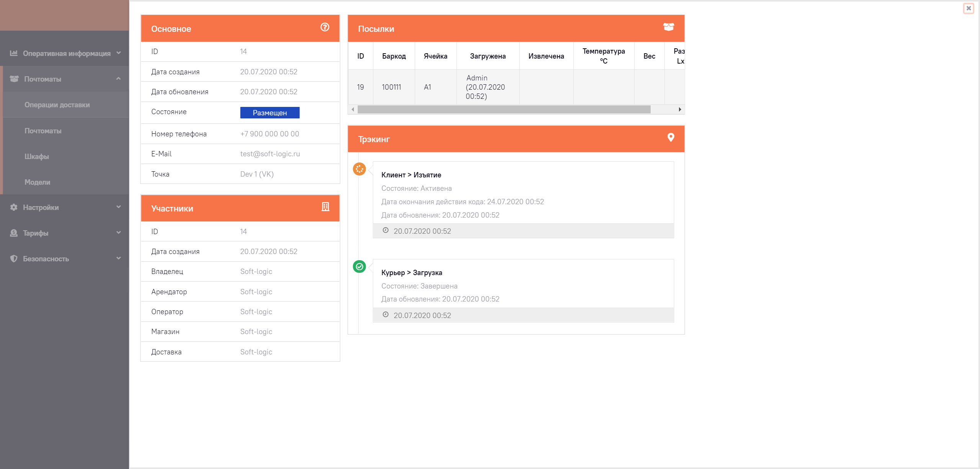Image resolution: width=980 pixels, height=469 pixels.
Task: Open the Почтоматы submenu item
Action: pos(43,131)
